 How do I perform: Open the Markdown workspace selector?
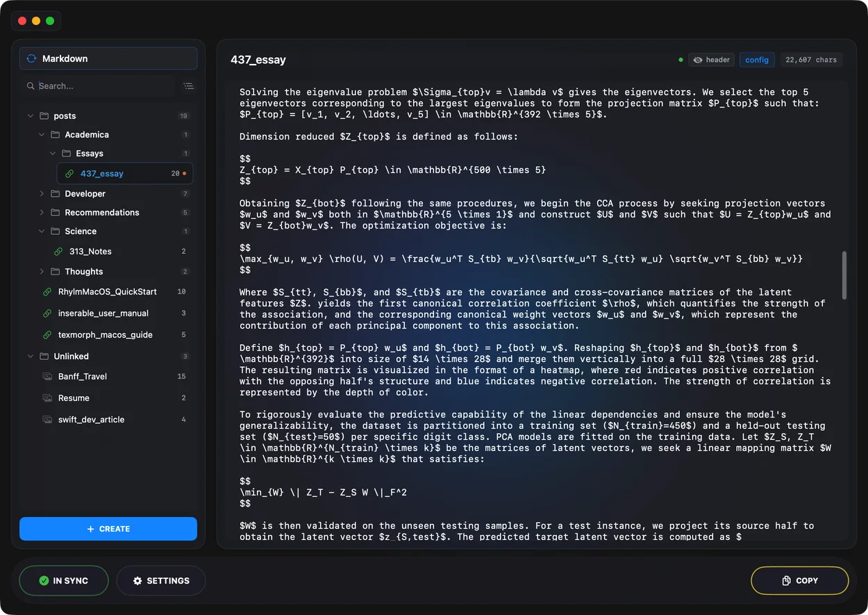108,59
